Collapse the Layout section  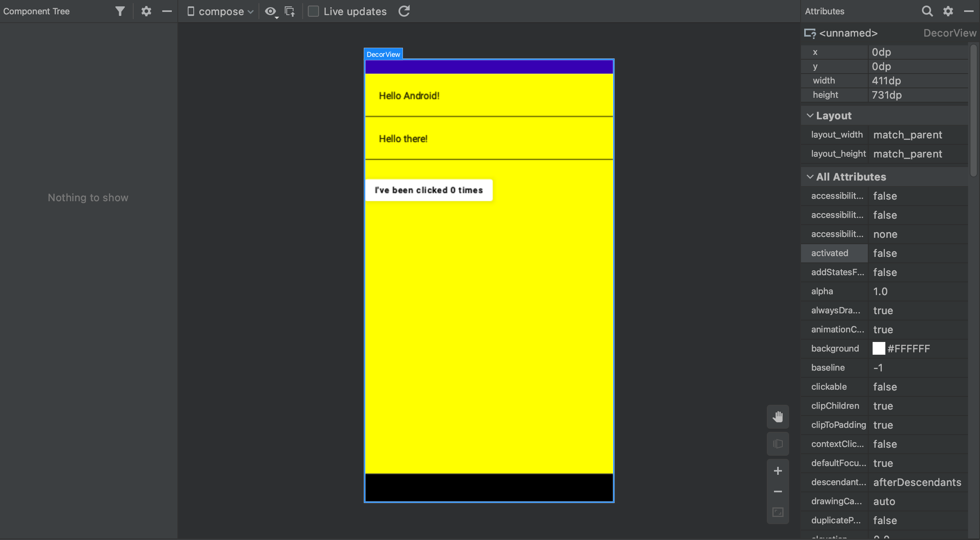(x=810, y=116)
